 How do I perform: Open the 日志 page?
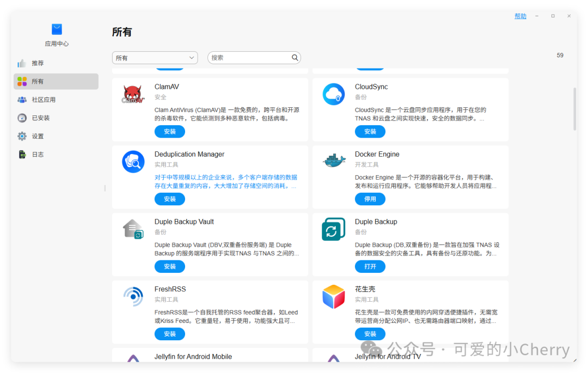(56, 155)
